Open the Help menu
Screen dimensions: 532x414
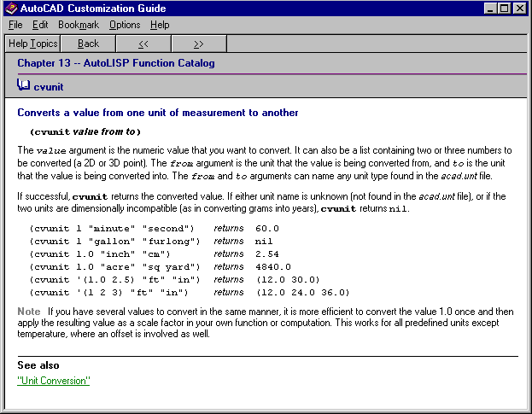(x=160, y=25)
